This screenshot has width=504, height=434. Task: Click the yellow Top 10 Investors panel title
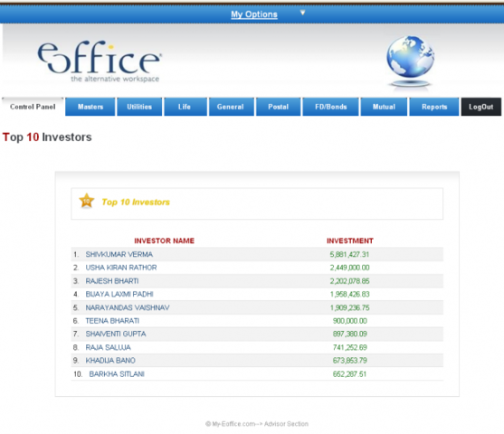[x=136, y=202]
